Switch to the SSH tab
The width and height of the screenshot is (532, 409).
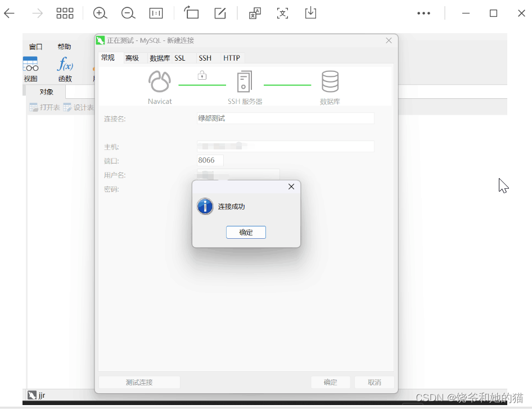pyautogui.click(x=205, y=58)
